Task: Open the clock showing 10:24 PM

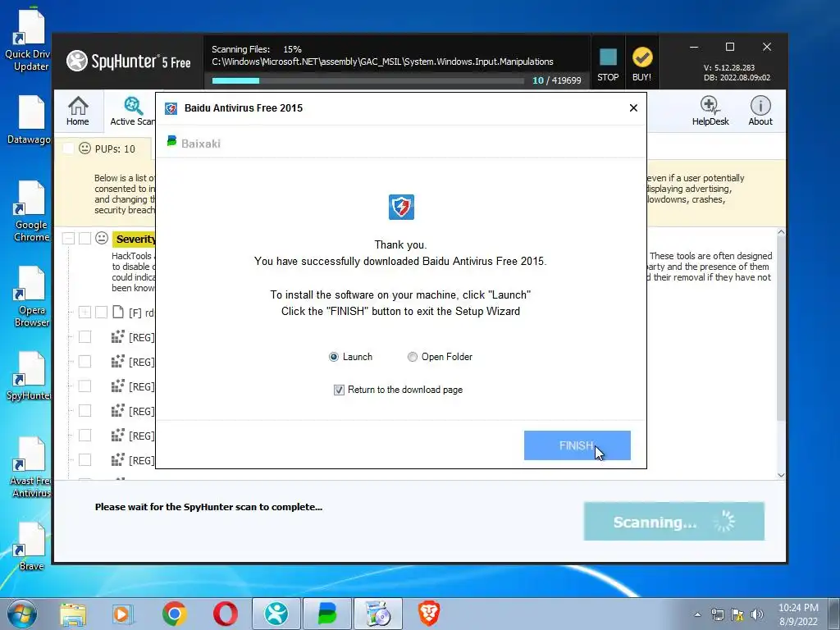Action: point(798,614)
